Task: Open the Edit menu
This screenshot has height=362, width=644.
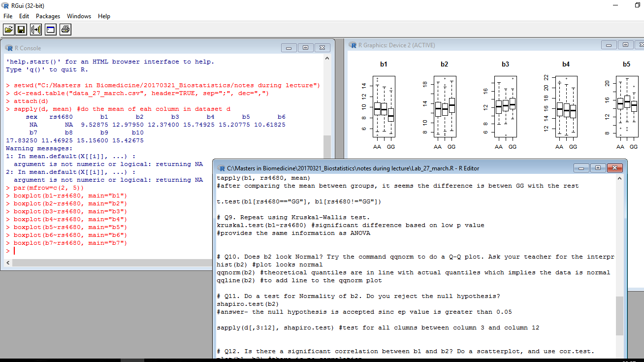Action: click(24, 16)
